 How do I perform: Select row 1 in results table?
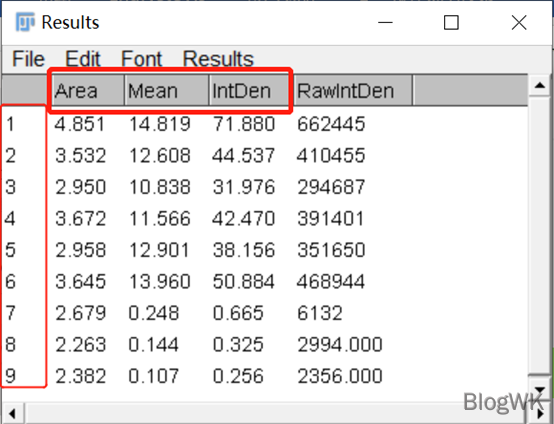(x=265, y=124)
